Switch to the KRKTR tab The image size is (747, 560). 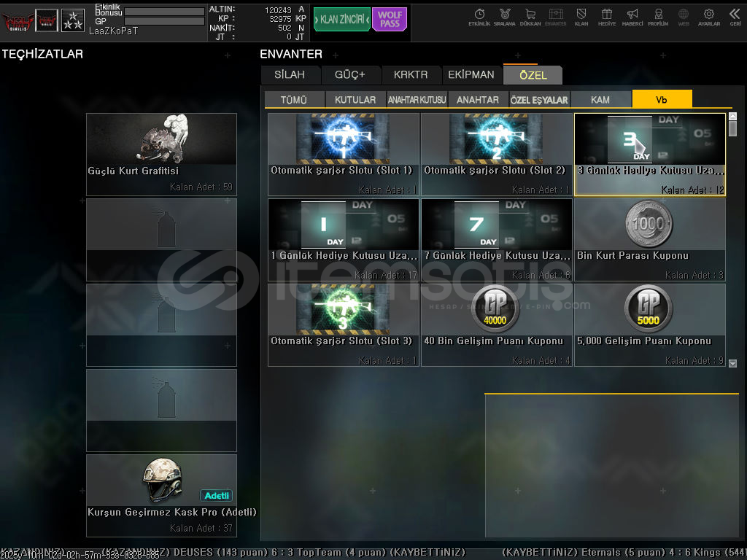[411, 75]
